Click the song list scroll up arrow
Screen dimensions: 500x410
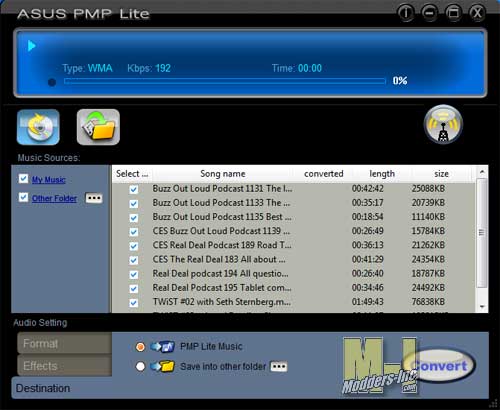pos(482,172)
